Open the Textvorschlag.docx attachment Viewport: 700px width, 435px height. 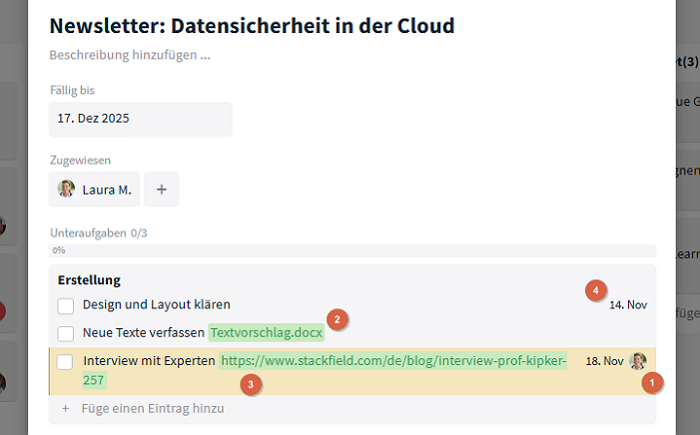[x=266, y=332]
